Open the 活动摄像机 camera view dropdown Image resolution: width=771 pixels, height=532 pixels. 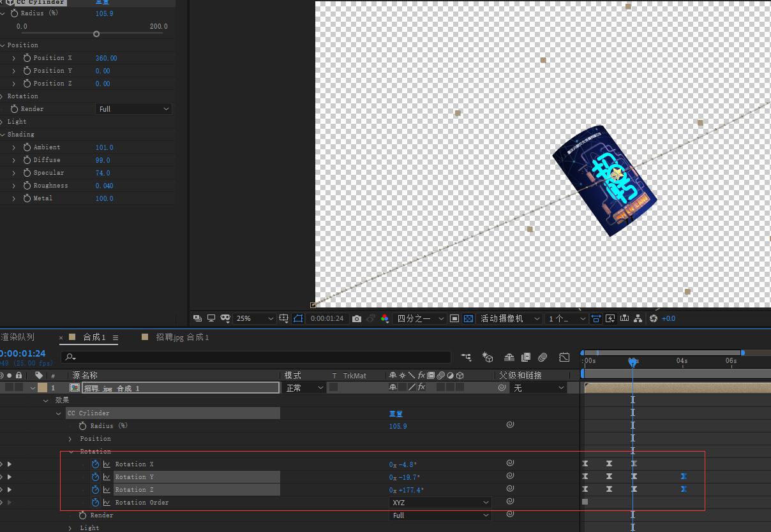(511, 318)
